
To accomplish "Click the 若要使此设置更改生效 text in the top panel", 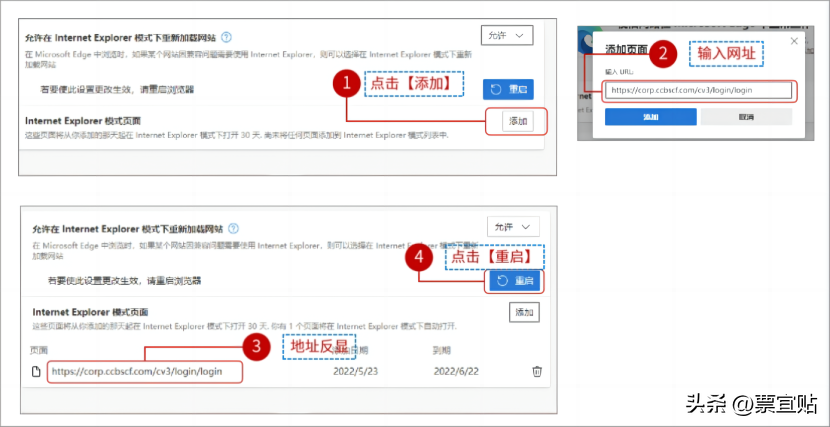I will 117,89.
